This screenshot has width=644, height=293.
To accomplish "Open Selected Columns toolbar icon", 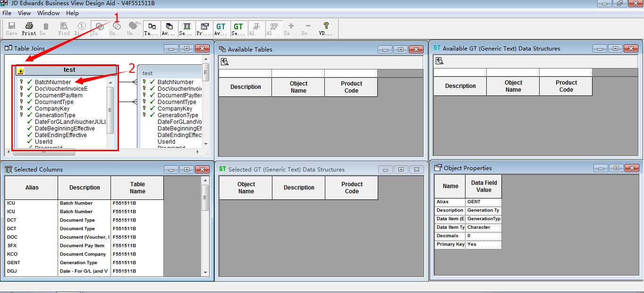I will coord(186,28).
